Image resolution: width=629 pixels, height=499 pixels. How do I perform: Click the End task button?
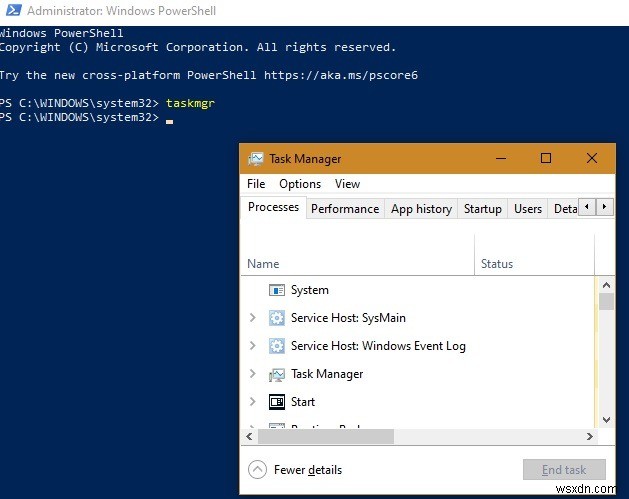point(564,469)
